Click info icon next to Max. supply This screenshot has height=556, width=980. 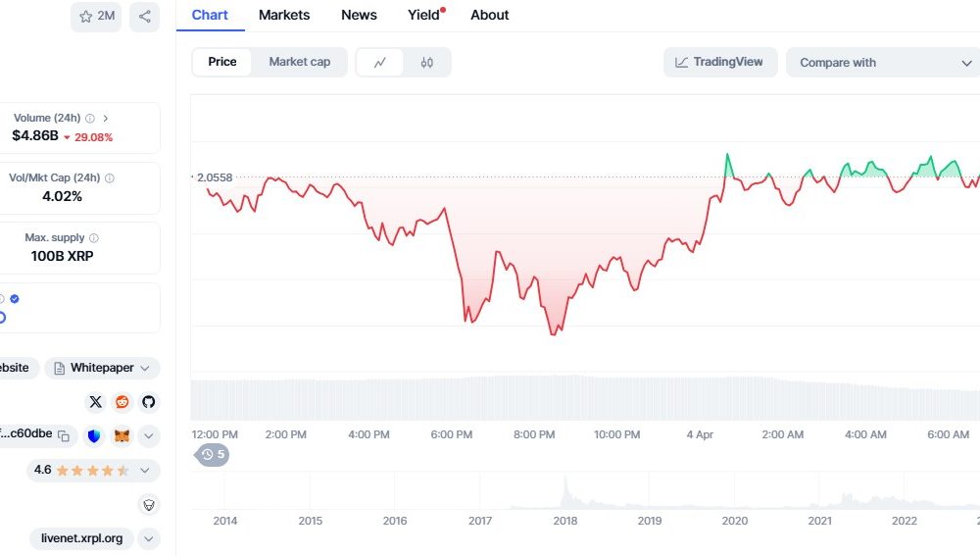(94, 237)
